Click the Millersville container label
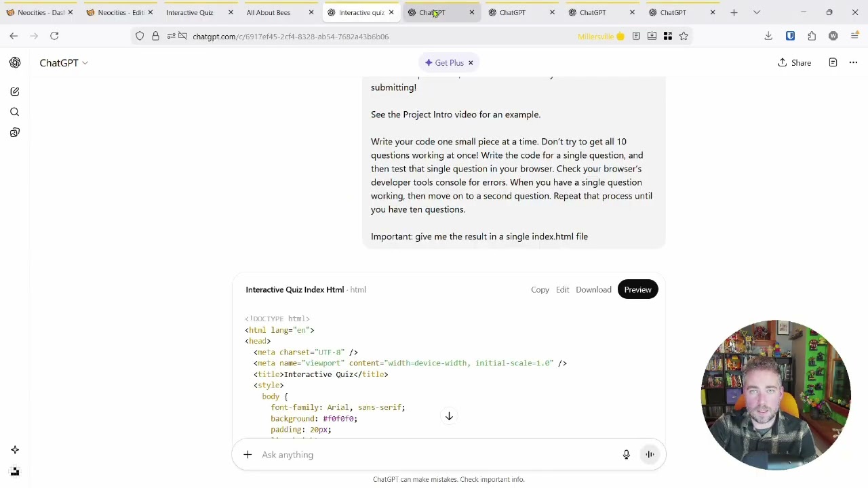 click(x=601, y=36)
